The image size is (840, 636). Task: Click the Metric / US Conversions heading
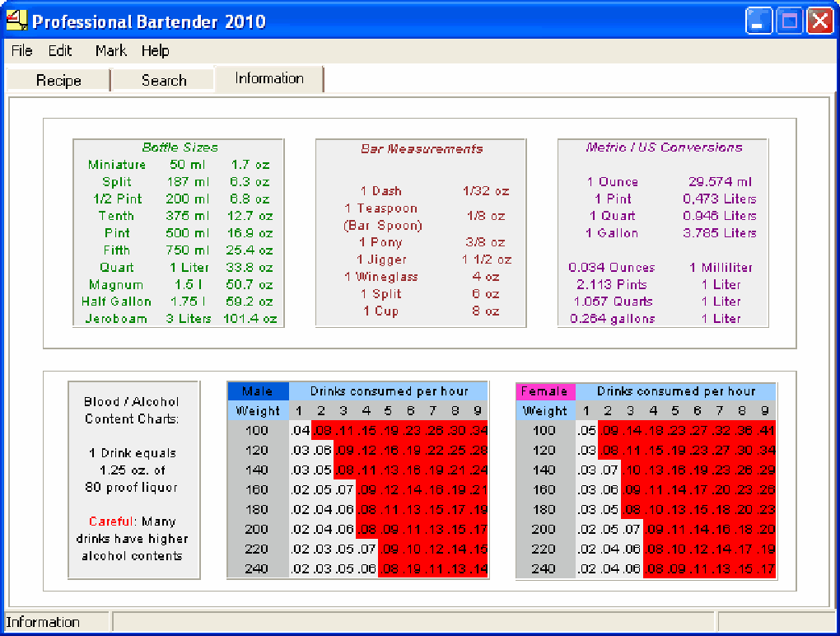click(x=664, y=147)
